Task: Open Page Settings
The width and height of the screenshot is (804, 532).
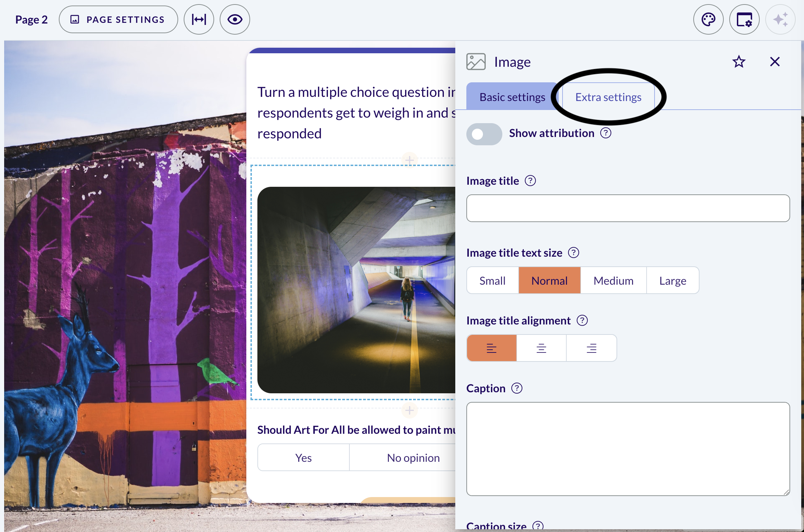Action: pyautogui.click(x=118, y=19)
